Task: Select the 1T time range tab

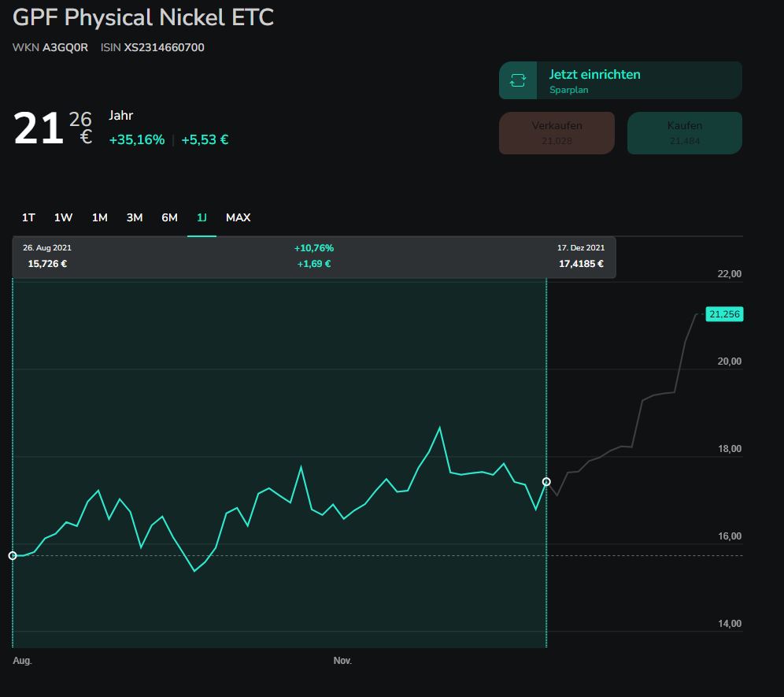Action: point(28,217)
